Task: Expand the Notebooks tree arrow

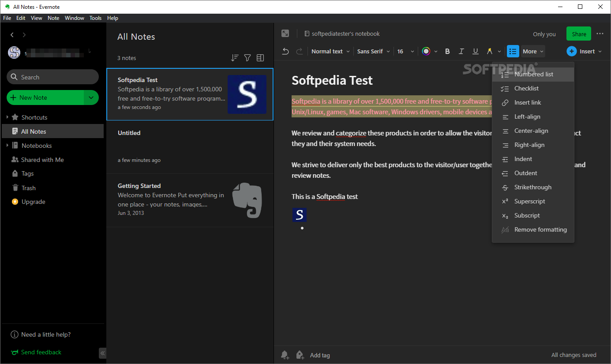Action: point(7,146)
